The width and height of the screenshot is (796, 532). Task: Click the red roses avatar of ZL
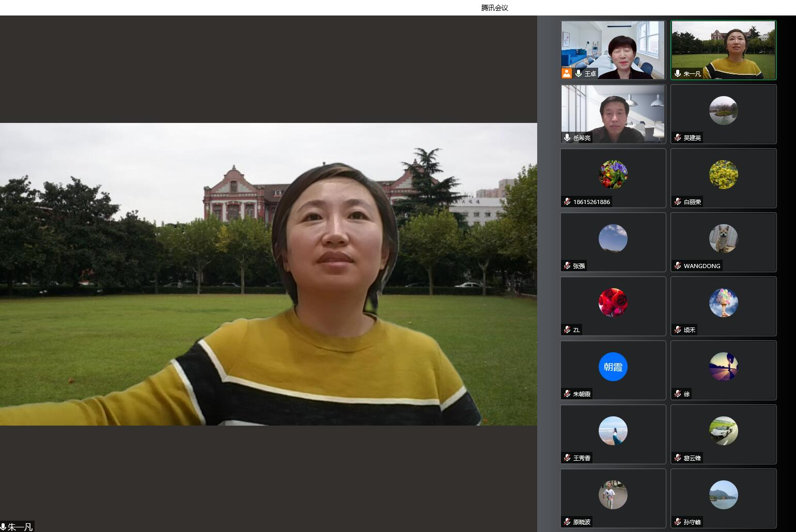[613, 303]
